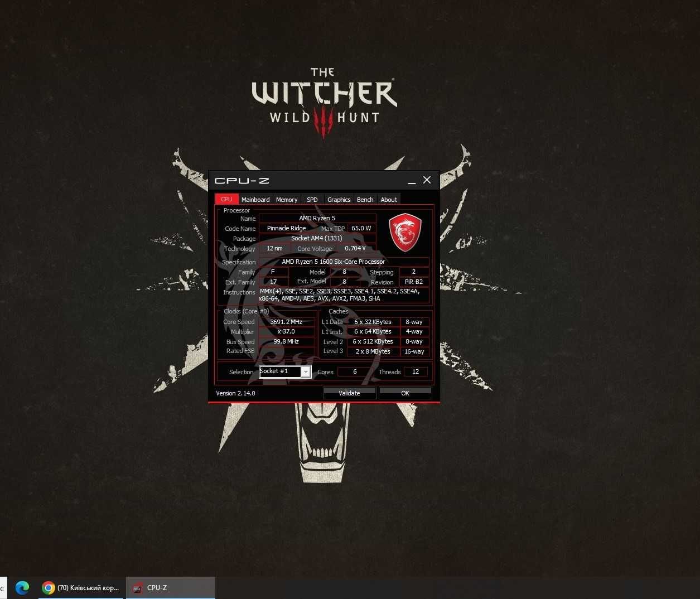The height and width of the screenshot is (599, 700).
Task: Click the AMD Ryzen 5 1600 Six-Core specification
Action: click(x=344, y=262)
